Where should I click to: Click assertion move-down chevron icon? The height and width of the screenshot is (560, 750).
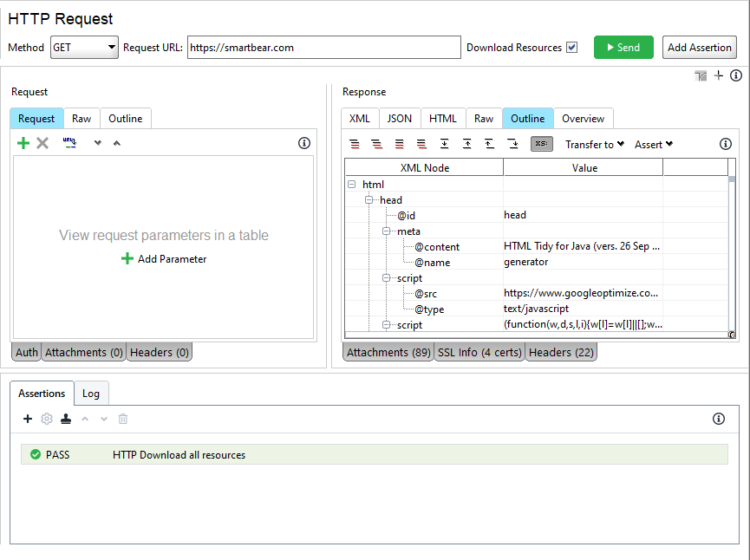point(104,419)
